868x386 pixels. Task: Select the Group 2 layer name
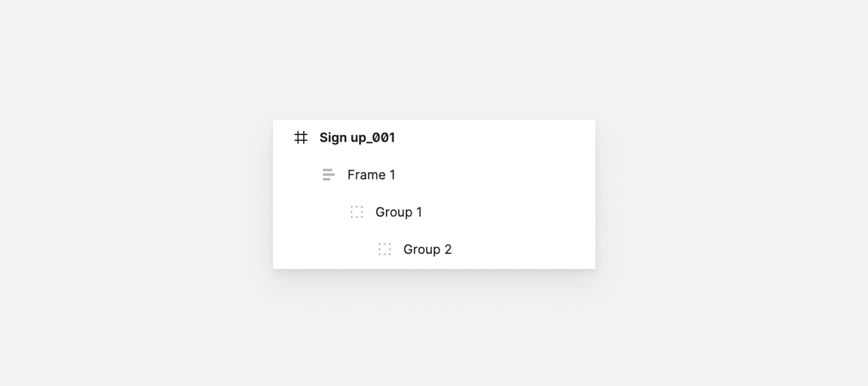427,249
